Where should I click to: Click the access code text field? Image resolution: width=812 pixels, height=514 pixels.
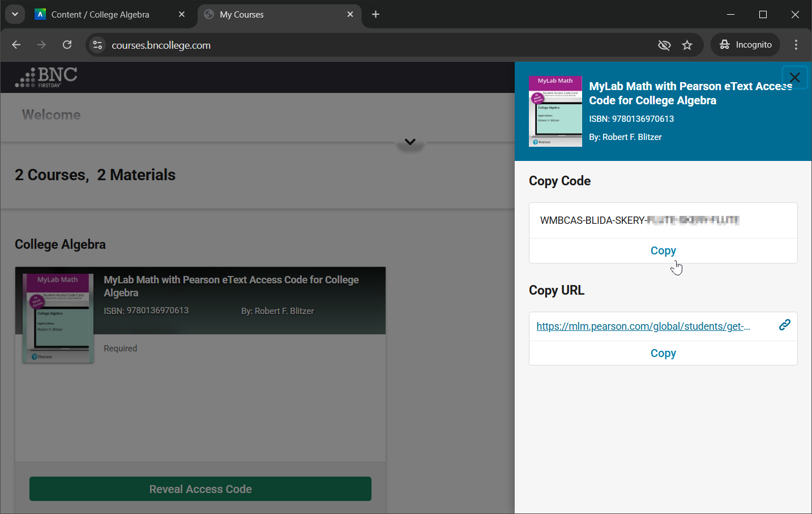tap(663, 220)
